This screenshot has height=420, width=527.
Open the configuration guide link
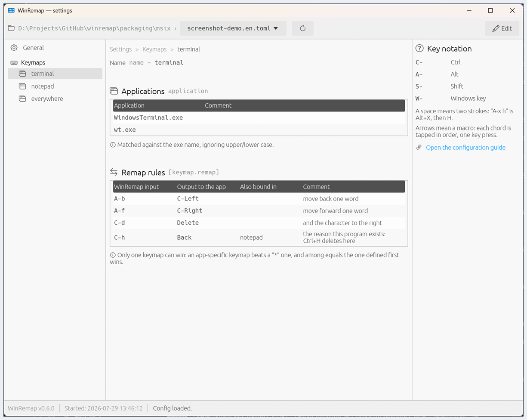click(x=465, y=148)
